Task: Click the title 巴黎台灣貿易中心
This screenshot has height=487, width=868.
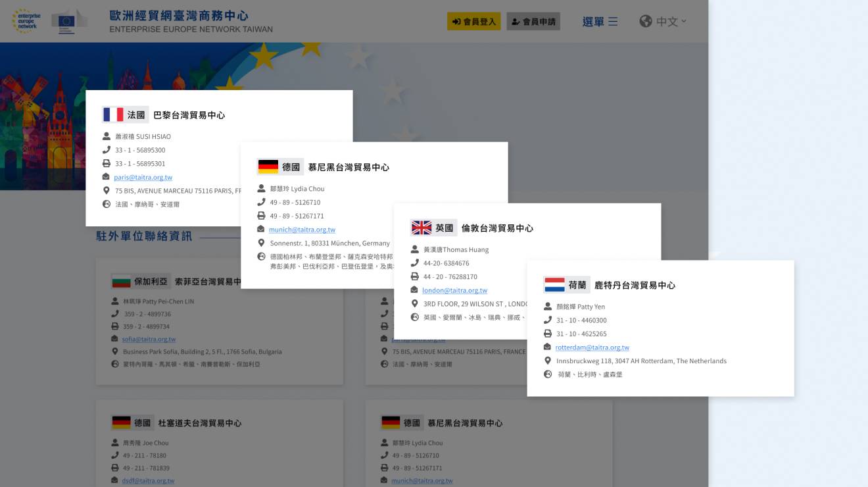Action: click(x=189, y=115)
